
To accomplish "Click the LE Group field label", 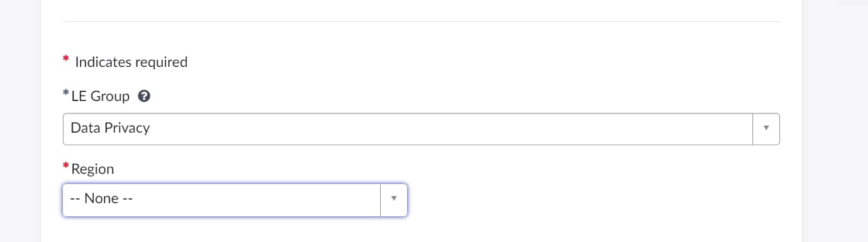I will tap(100, 96).
